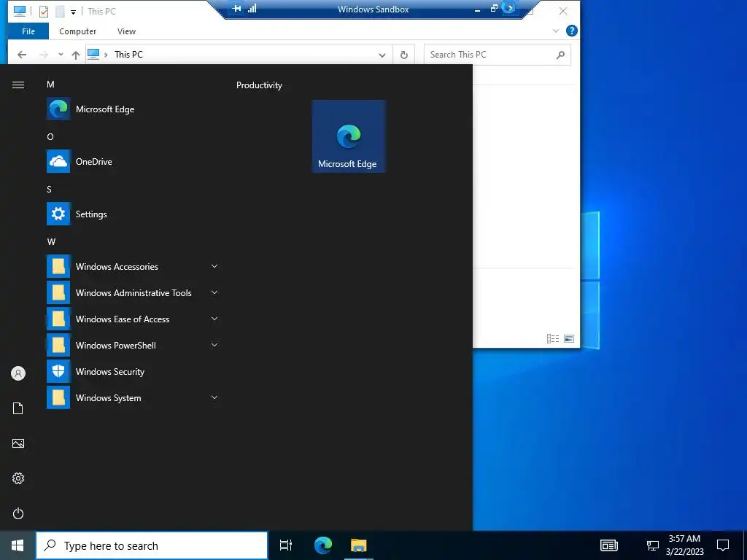Expand the Windows Ease of Access folder
This screenshot has height=560, width=747.
coord(133,319)
